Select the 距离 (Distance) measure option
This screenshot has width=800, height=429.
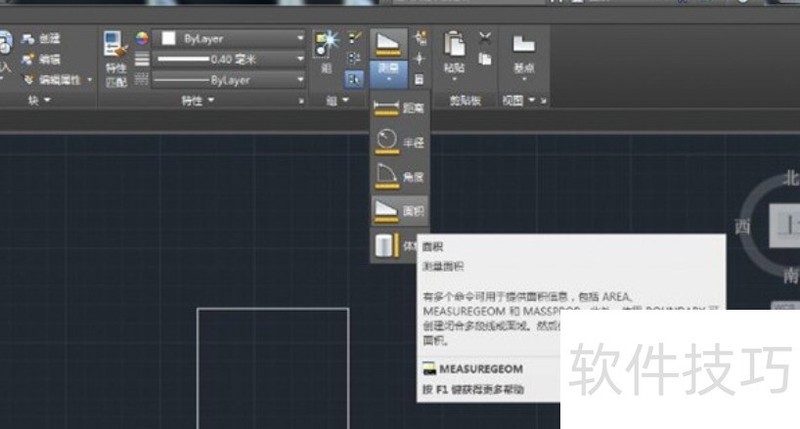(398, 108)
